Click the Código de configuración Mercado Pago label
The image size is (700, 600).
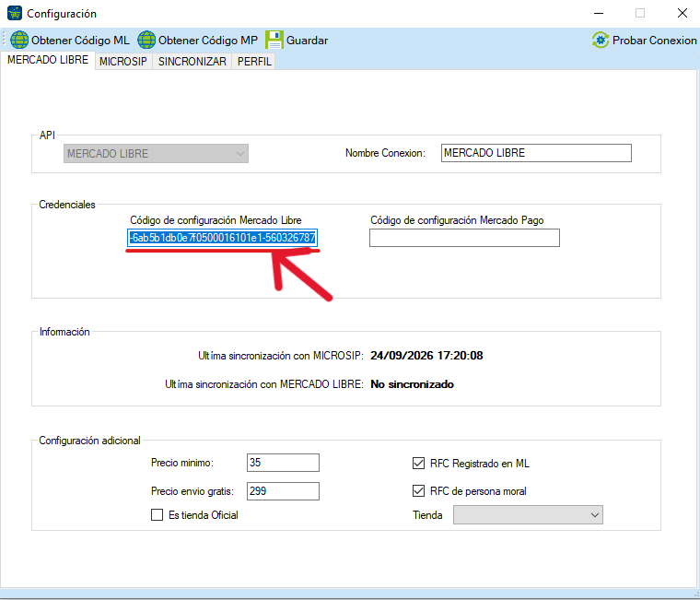tap(457, 220)
